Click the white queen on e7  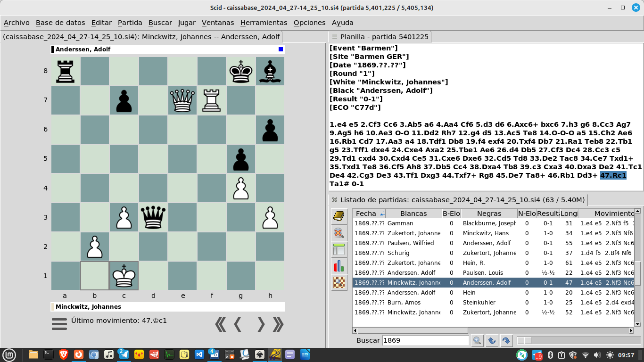182,100
